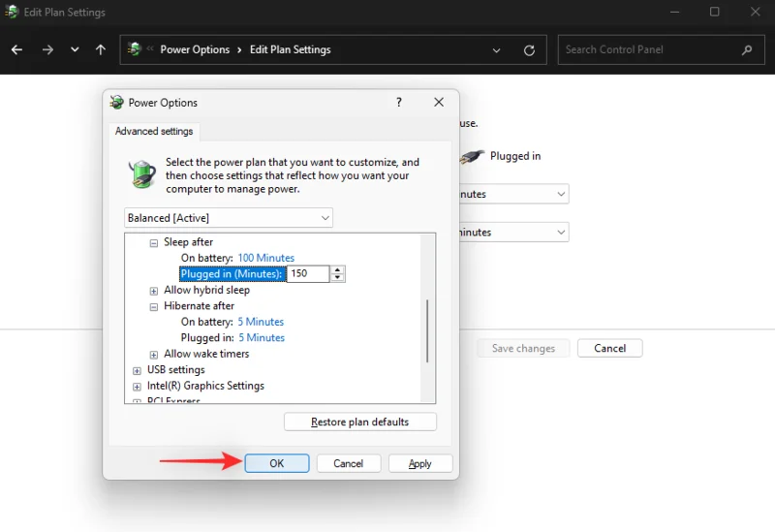This screenshot has width=775, height=532.
Task: Click the search magnifier icon
Action: [x=746, y=49]
